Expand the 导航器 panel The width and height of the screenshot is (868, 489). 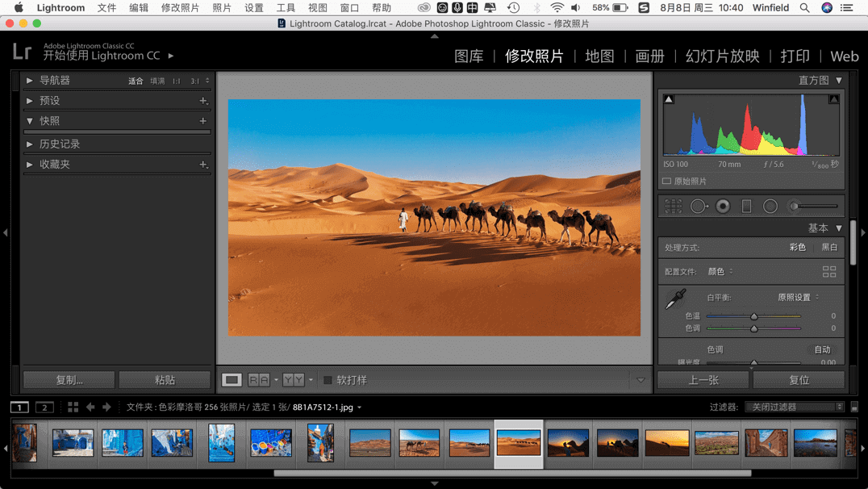pos(29,81)
